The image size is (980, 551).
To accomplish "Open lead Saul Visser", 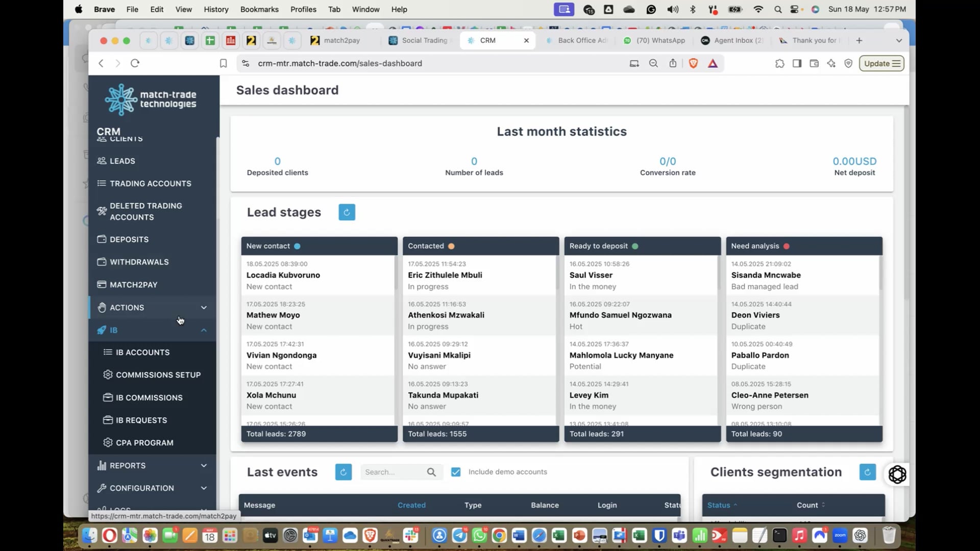I will pos(591,275).
